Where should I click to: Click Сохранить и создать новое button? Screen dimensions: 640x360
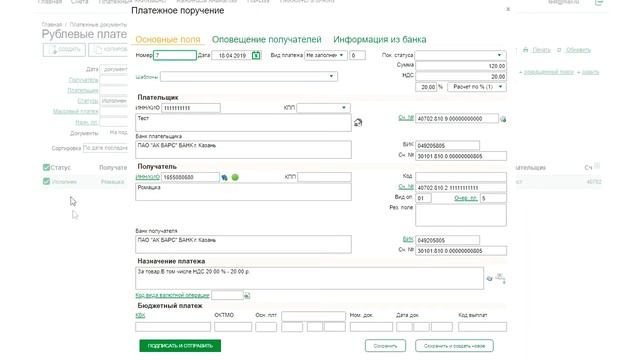pos(454,346)
